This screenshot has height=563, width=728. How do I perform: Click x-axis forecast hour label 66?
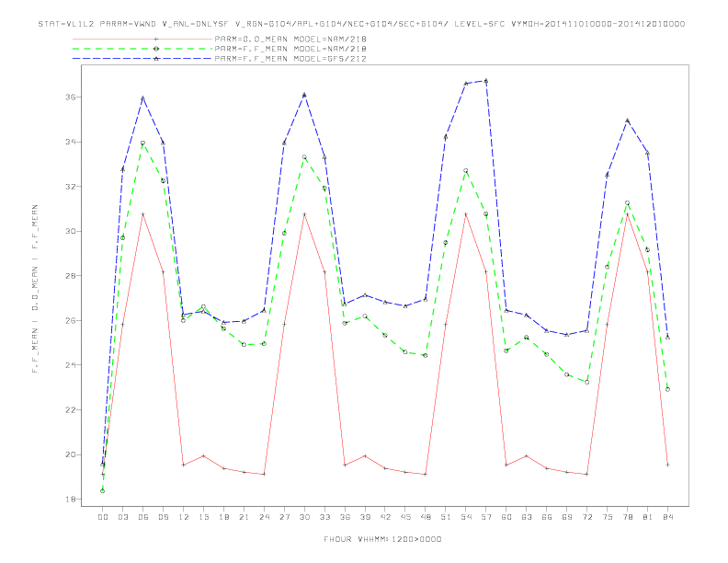point(547,517)
